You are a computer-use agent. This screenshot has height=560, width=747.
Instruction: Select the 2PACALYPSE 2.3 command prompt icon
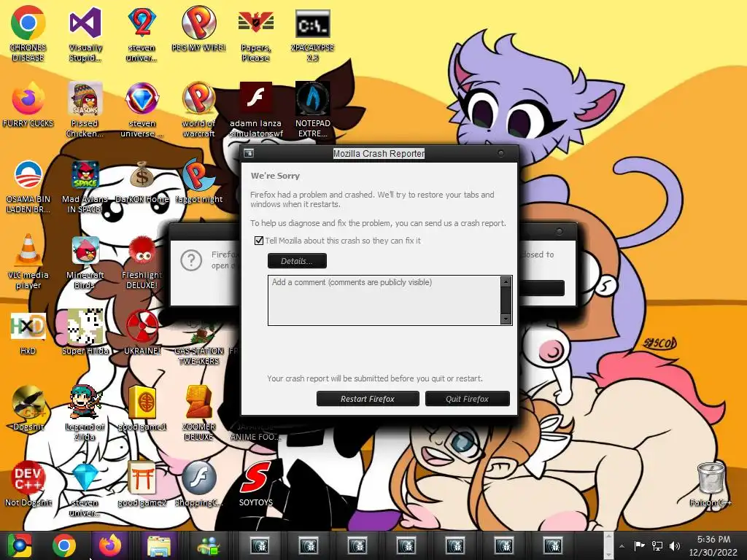(x=312, y=34)
